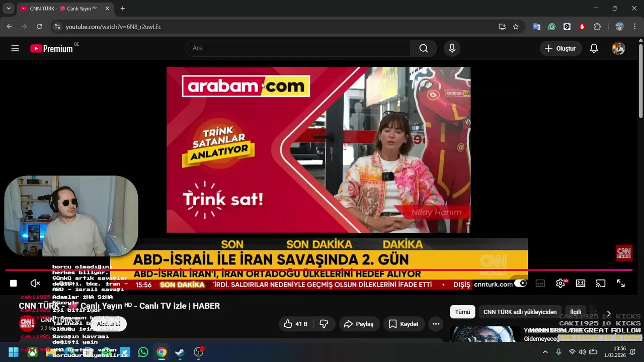Go to YouTube Premium home logo
The height and width of the screenshot is (362, 644).
click(51, 48)
